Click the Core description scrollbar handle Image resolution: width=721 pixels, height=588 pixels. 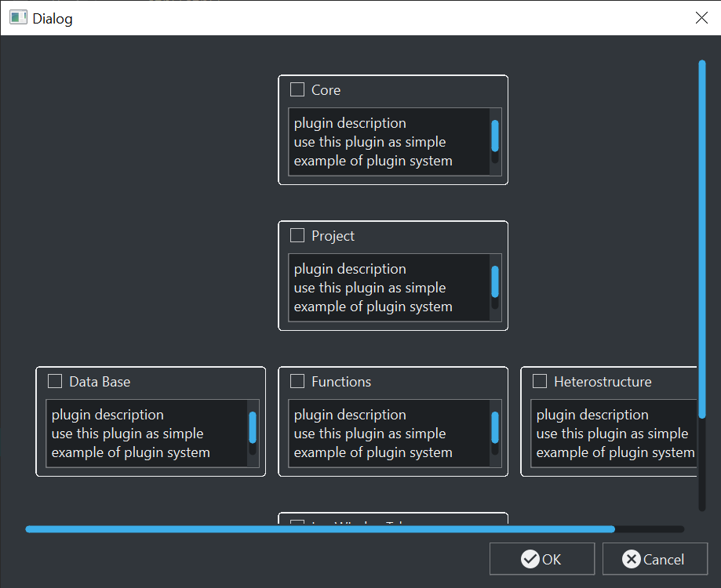[x=495, y=136]
